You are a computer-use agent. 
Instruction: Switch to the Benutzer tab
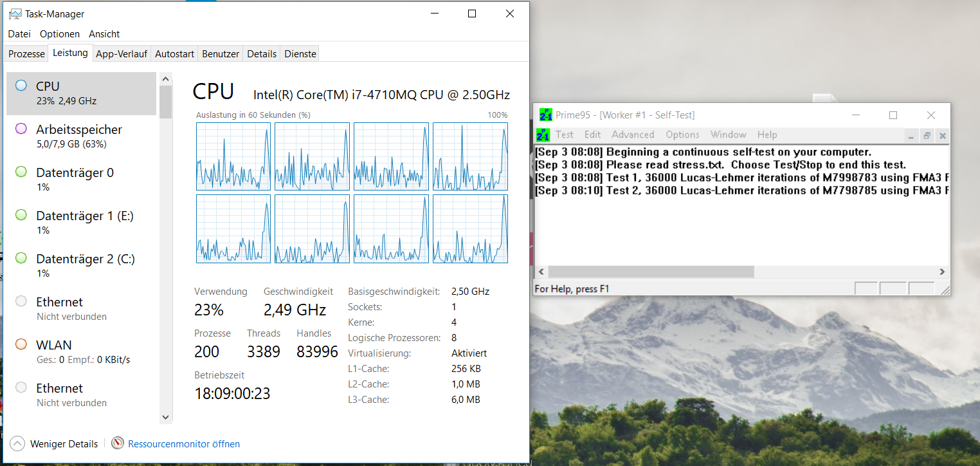tap(221, 54)
